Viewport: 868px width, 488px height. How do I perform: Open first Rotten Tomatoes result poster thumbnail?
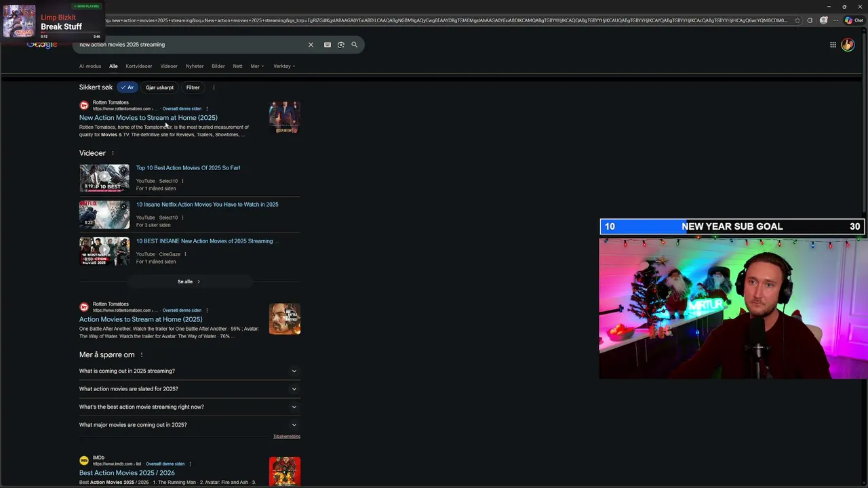pos(285,117)
